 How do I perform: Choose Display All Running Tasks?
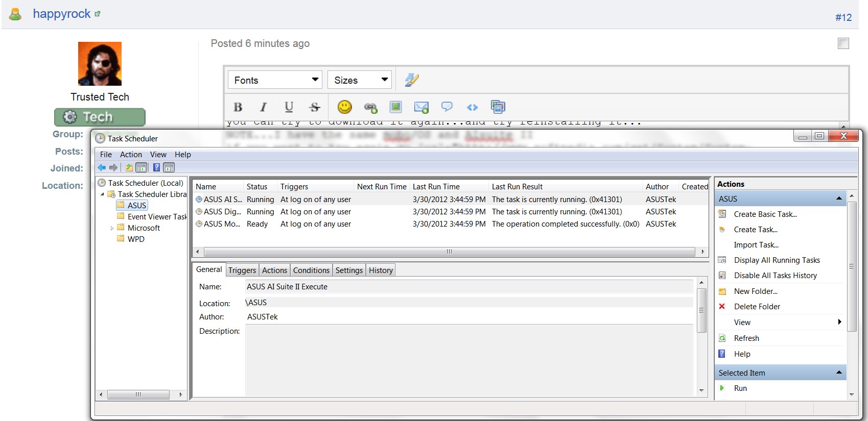[777, 260]
